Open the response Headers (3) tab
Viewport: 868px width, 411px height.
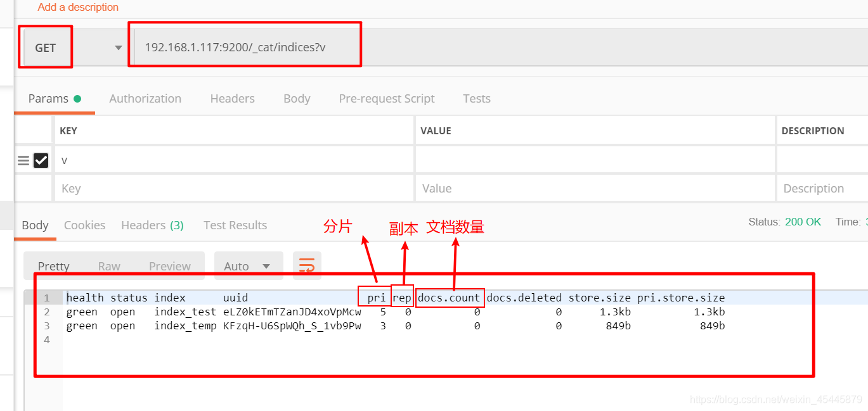point(152,225)
